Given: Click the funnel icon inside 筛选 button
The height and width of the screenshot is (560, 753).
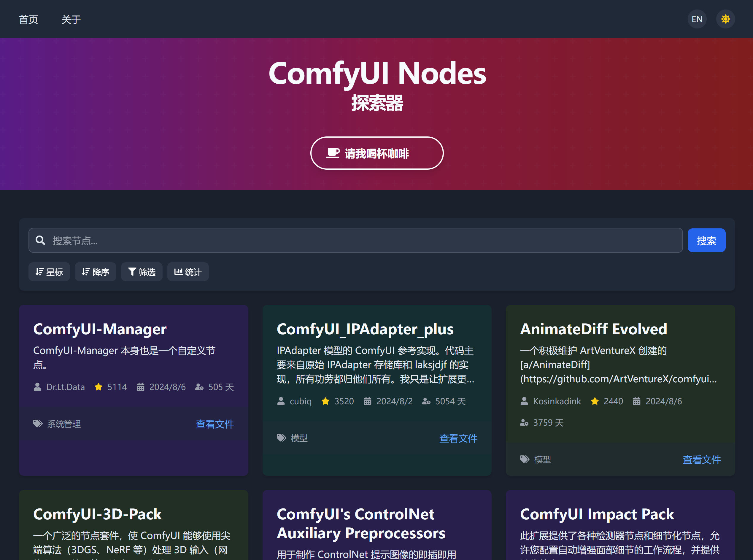Looking at the screenshot, I should click(132, 272).
